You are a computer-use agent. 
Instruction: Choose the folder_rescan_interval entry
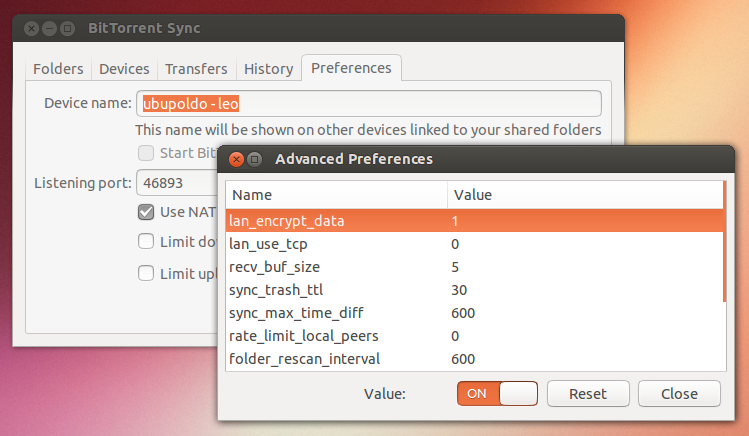pos(336,359)
